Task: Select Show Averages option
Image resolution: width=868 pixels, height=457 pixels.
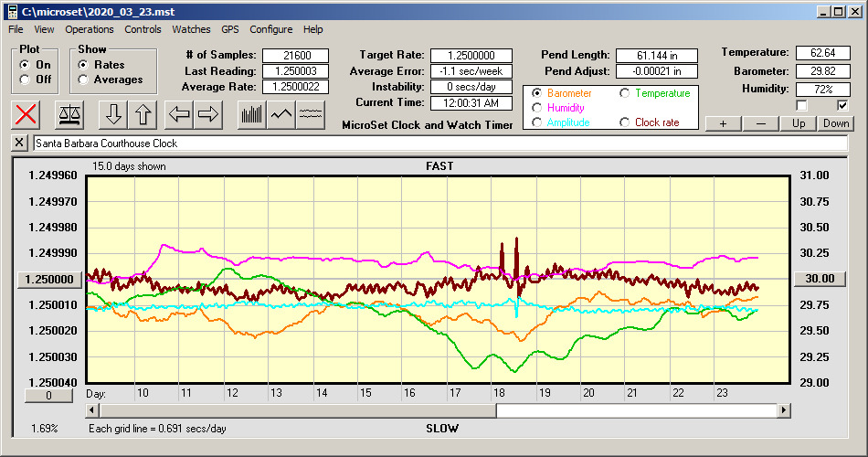Action: pos(83,80)
